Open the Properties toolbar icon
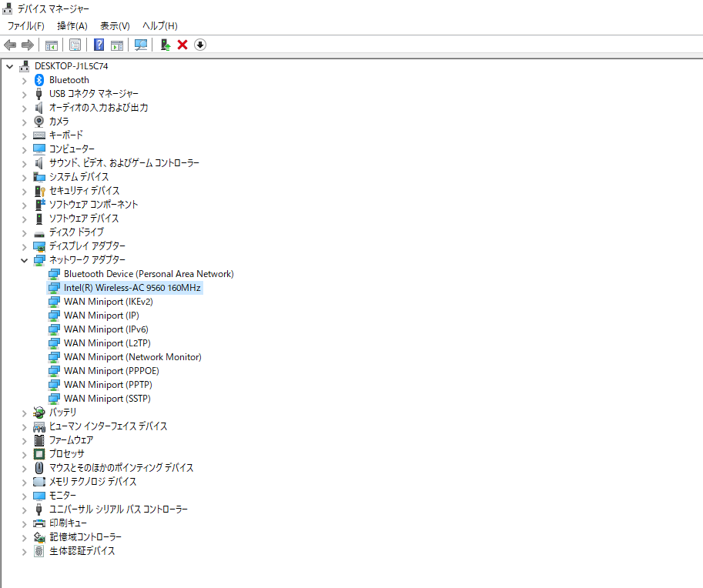Viewport: 703px width, 588px height. click(75, 45)
